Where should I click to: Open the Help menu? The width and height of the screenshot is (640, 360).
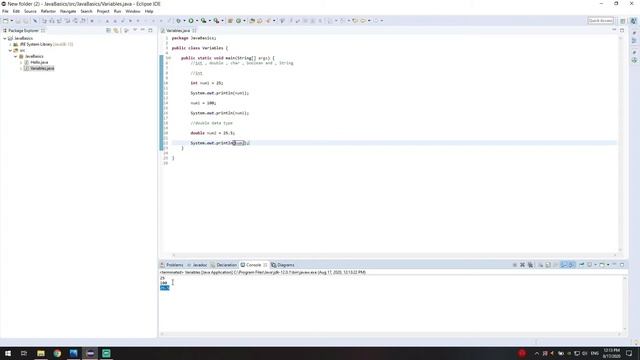pyautogui.click(x=149, y=11)
